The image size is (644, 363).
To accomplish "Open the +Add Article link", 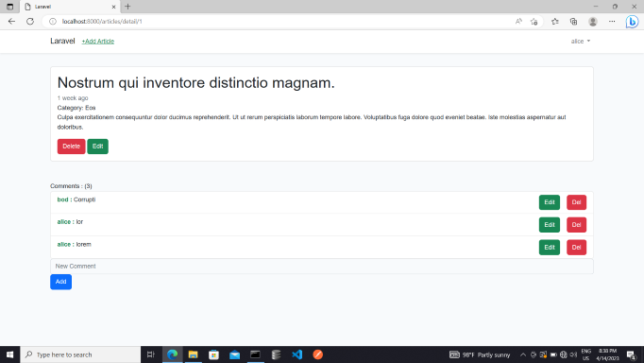I will [x=98, y=41].
